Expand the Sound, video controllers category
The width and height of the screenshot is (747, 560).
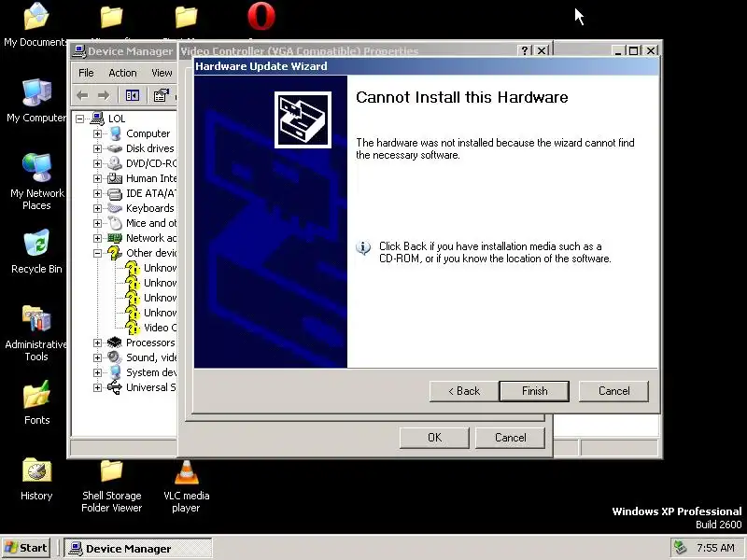pos(98,357)
